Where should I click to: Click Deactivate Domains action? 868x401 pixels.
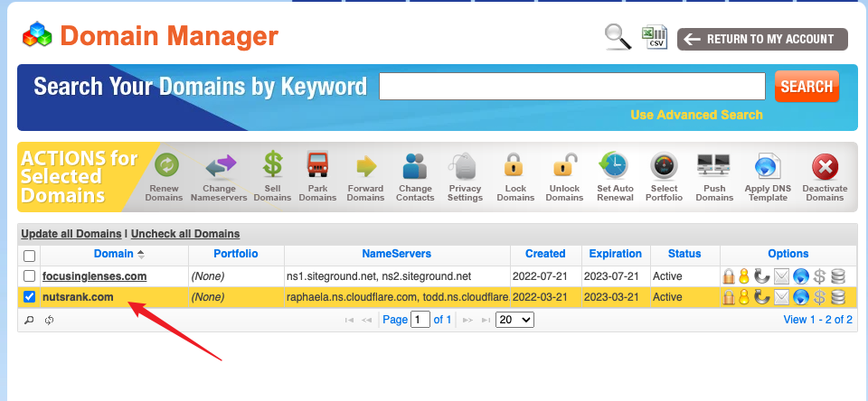tap(825, 178)
